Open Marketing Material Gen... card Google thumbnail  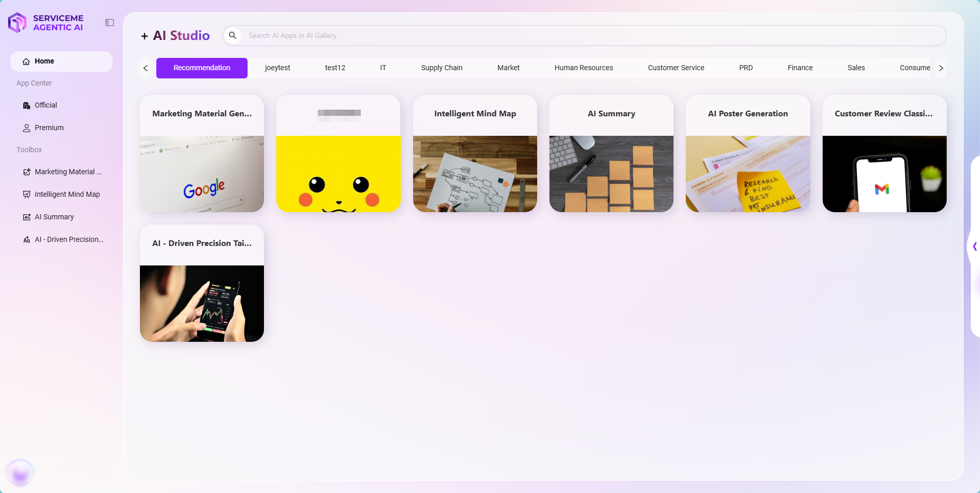[202, 174]
